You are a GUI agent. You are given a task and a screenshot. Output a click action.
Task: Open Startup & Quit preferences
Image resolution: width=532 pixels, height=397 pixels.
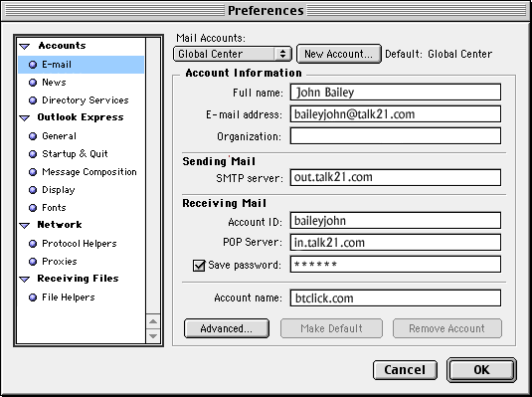coord(75,154)
